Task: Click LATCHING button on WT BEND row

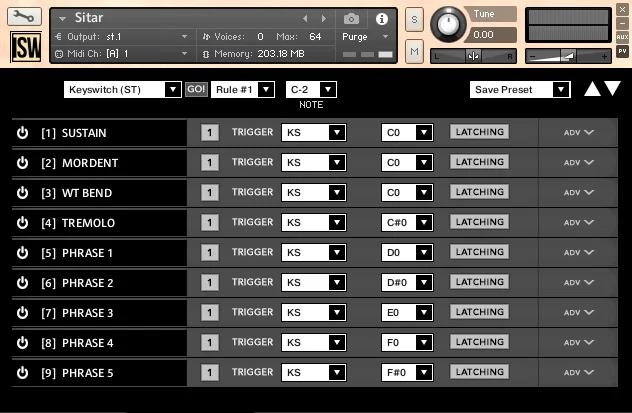Action: coord(480,192)
